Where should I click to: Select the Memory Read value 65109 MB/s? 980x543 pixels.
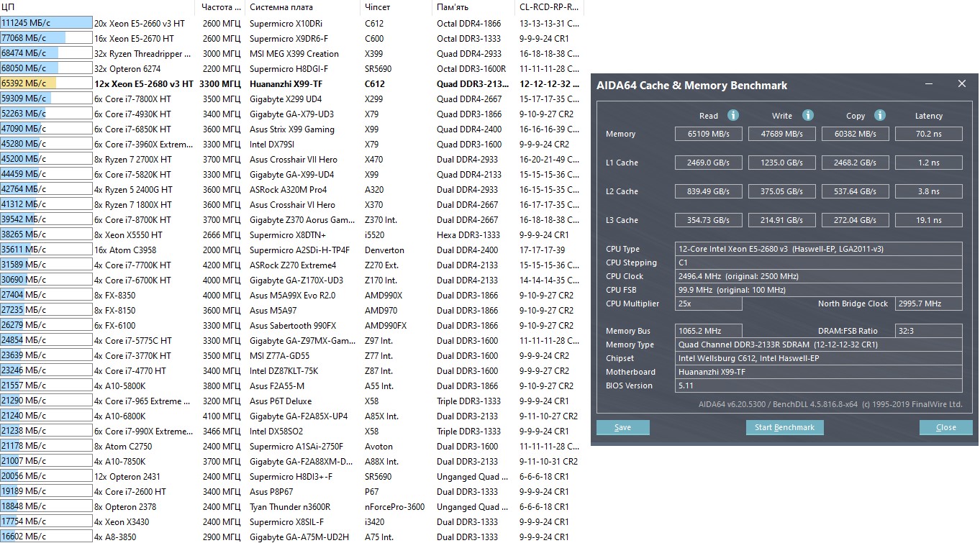click(x=708, y=134)
